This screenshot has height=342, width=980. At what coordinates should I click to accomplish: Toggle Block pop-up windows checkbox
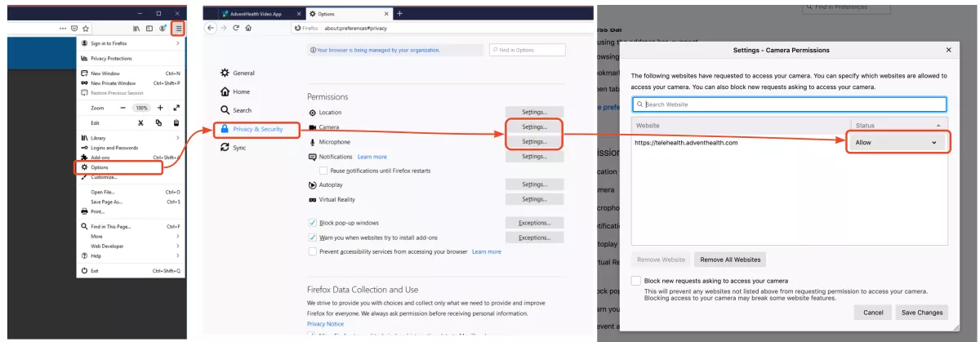[x=313, y=223]
